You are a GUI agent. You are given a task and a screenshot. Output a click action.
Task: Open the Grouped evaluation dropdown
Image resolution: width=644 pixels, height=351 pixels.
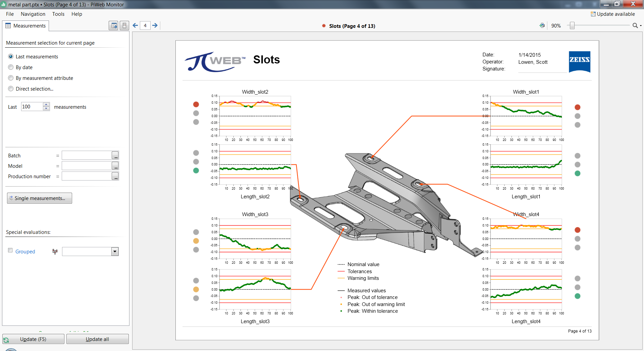(x=115, y=251)
